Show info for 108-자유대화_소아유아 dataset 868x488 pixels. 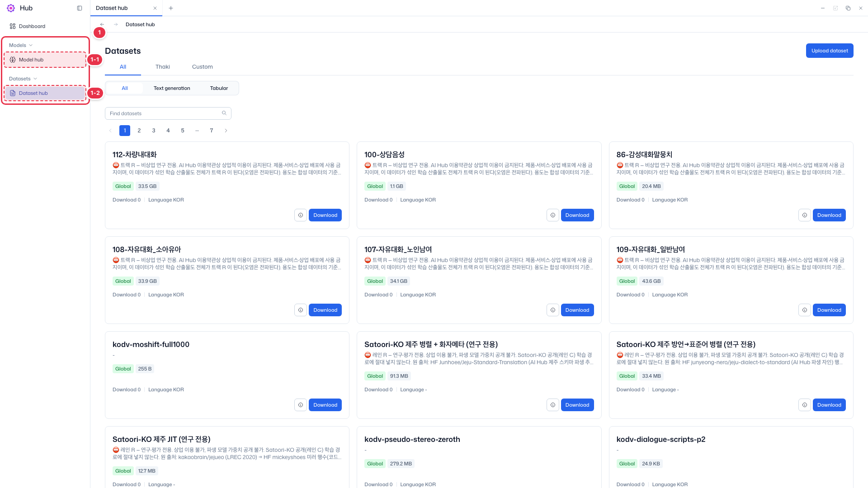click(x=301, y=310)
